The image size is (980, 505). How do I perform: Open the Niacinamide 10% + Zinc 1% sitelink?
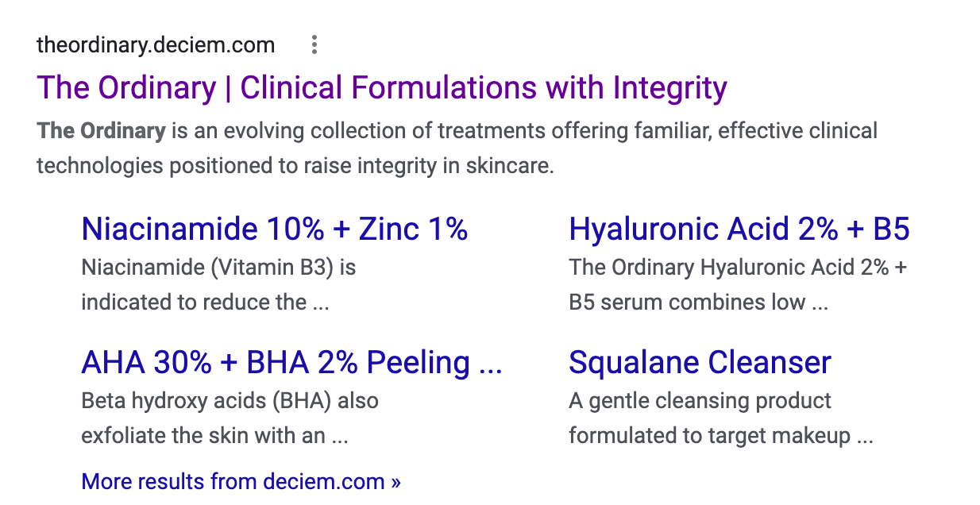point(275,229)
